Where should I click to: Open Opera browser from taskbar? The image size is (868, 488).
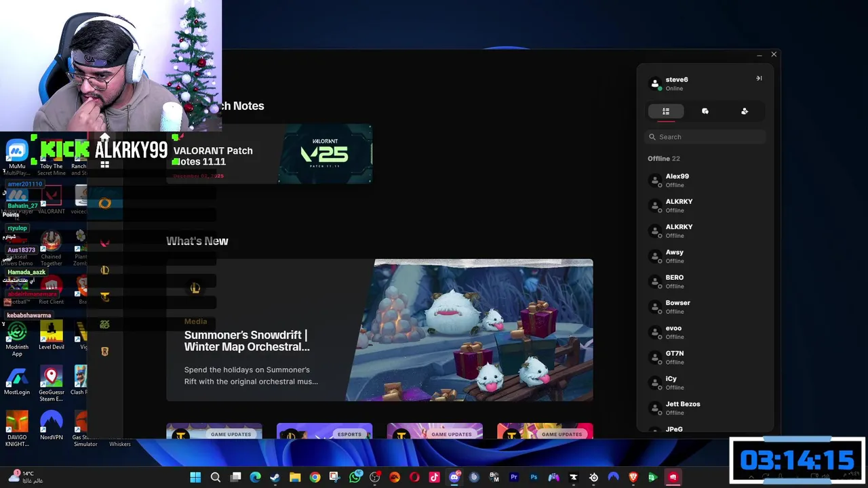414,477
